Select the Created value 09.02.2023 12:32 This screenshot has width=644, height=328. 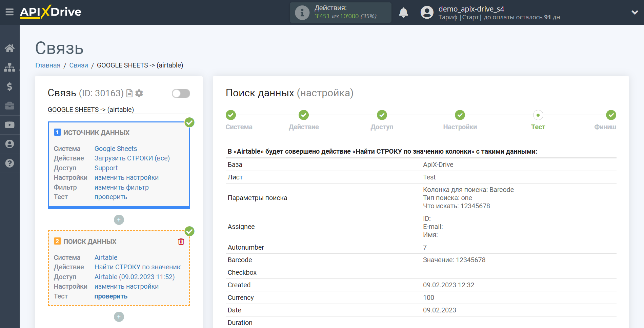point(448,285)
